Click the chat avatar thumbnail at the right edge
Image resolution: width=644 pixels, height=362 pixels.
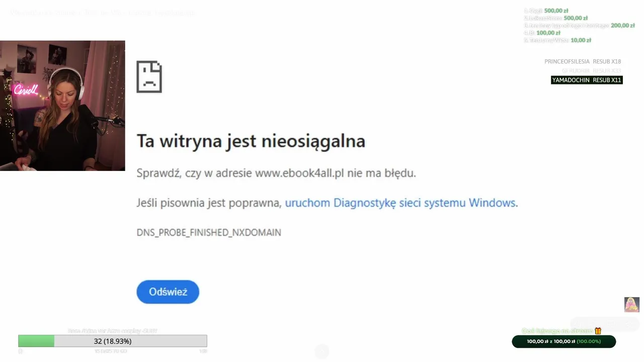coord(632,305)
